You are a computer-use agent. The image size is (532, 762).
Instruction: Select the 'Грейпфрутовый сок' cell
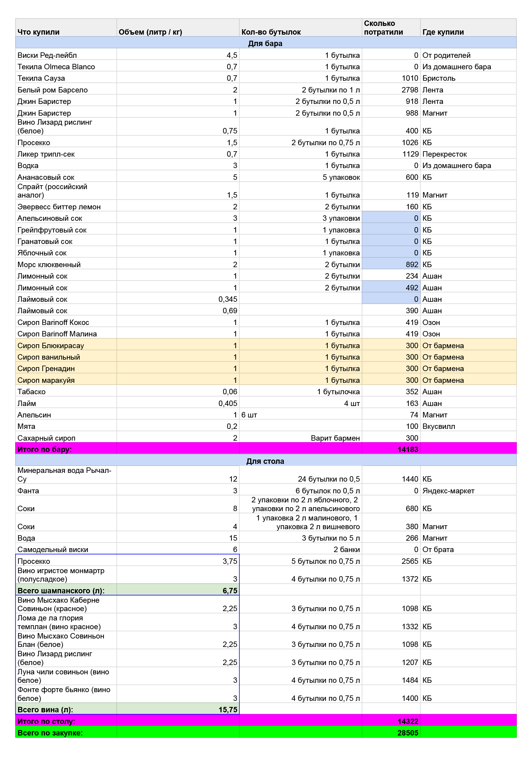[x=66, y=229]
